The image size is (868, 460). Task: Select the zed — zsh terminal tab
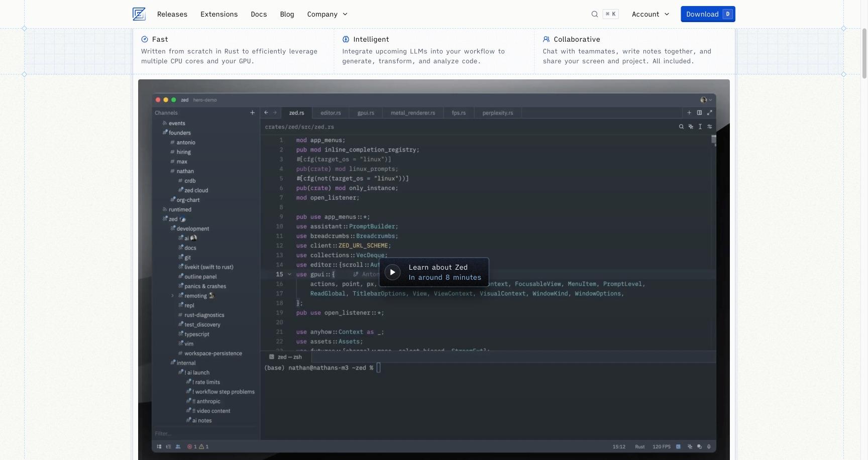coord(285,357)
